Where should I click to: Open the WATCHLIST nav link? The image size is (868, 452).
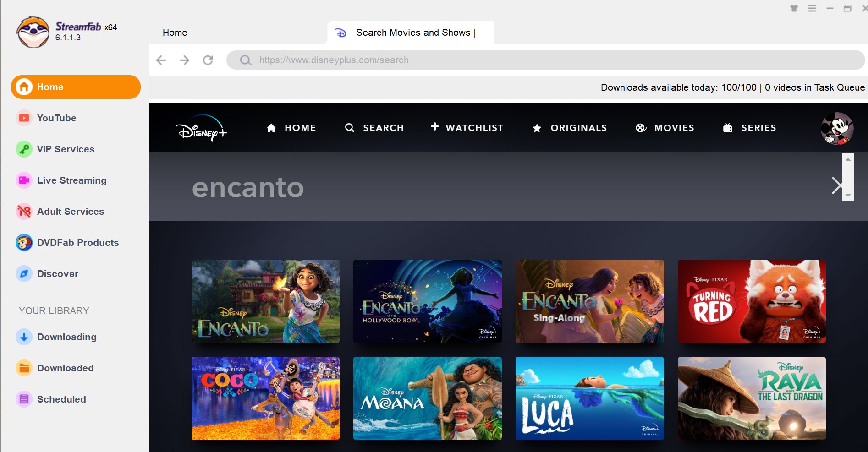pos(467,127)
